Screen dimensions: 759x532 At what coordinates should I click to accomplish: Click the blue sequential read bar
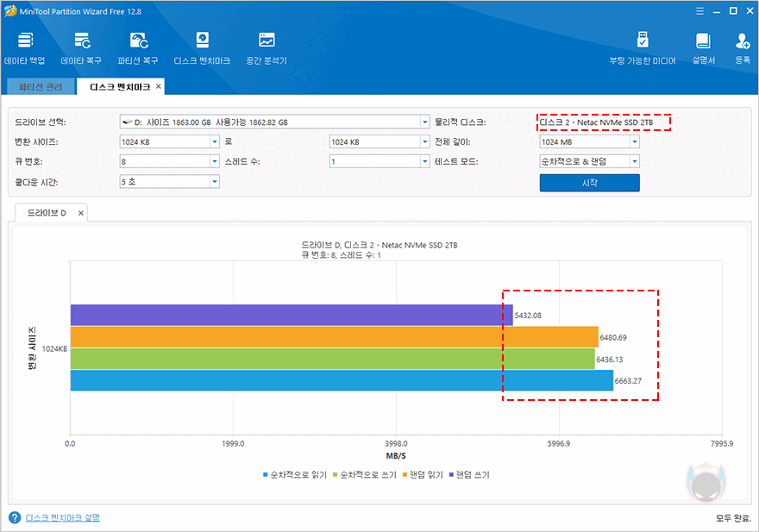pyautogui.click(x=342, y=380)
